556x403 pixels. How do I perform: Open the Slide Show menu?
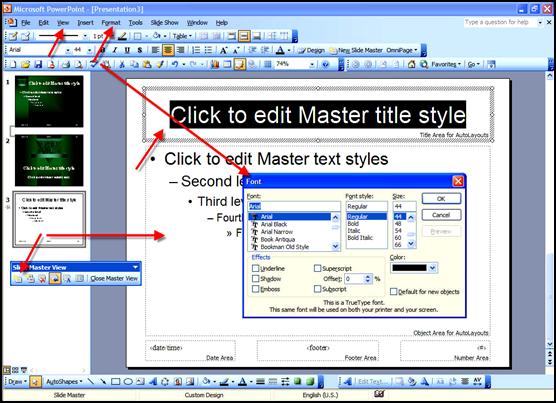click(x=165, y=23)
